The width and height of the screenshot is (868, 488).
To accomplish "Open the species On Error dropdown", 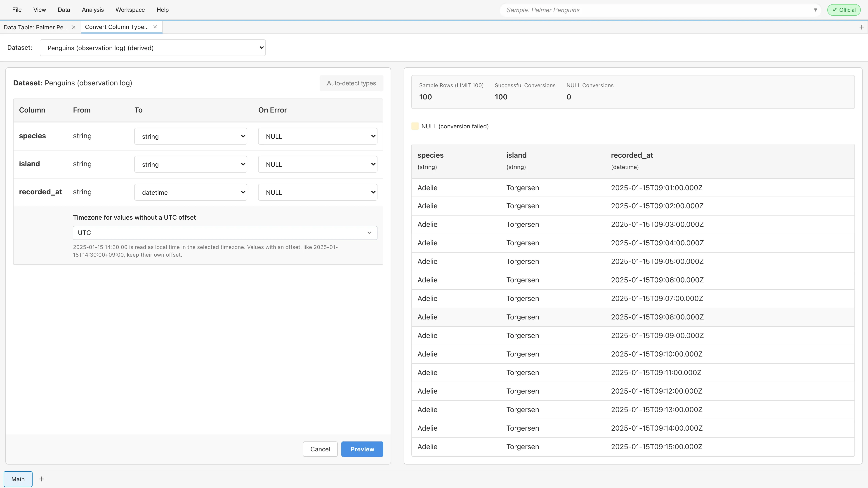I will 317,136.
